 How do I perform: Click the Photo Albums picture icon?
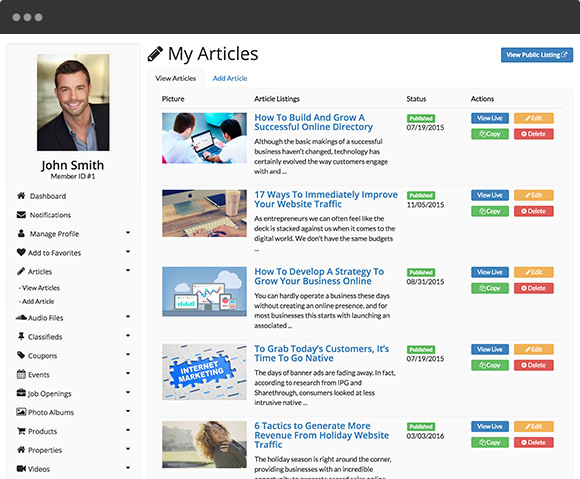click(x=21, y=412)
